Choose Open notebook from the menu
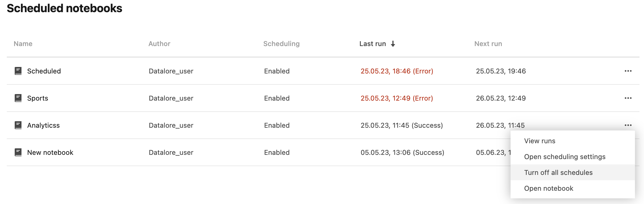Viewport: 644px width, 204px height. (548, 188)
